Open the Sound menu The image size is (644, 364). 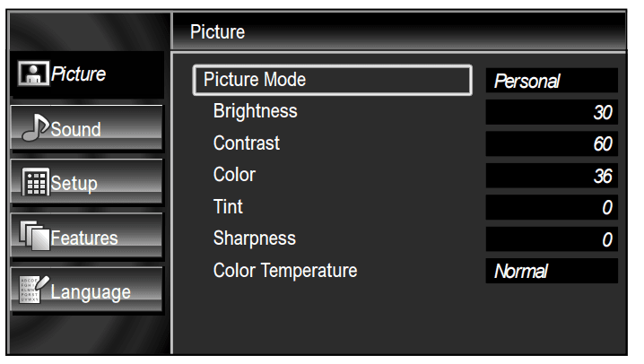pos(86,129)
